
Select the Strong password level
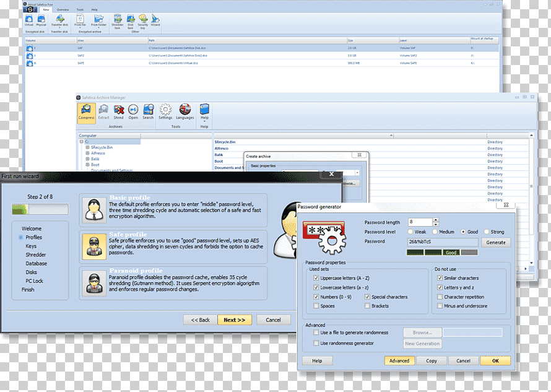[x=487, y=232]
